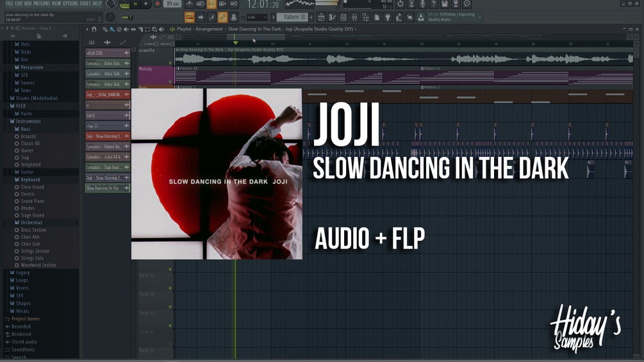
Task: Mute the Melody track green toggle
Action: (x=170, y=81)
